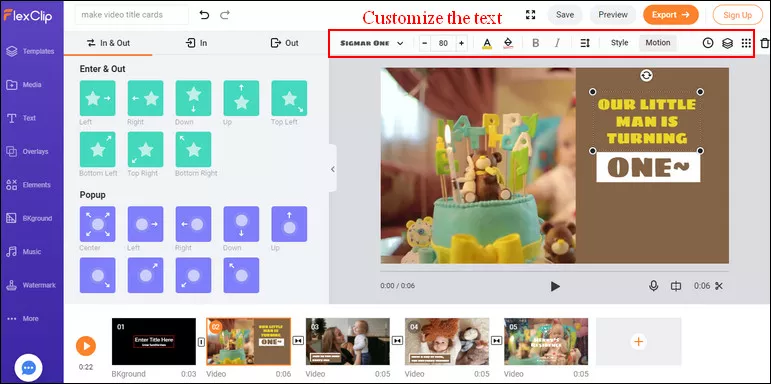Select the Enter & Out Up animation

(x=241, y=98)
